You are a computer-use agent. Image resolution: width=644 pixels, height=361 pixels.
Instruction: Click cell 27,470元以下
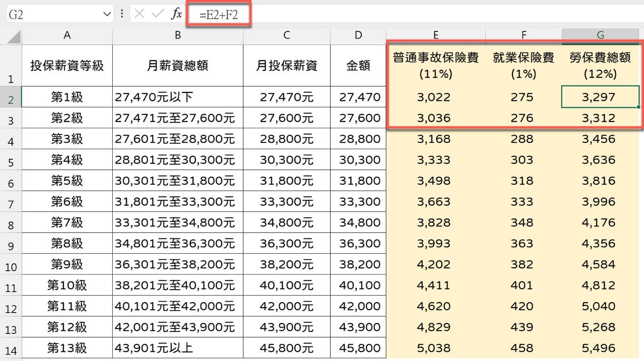pyautogui.click(x=178, y=97)
